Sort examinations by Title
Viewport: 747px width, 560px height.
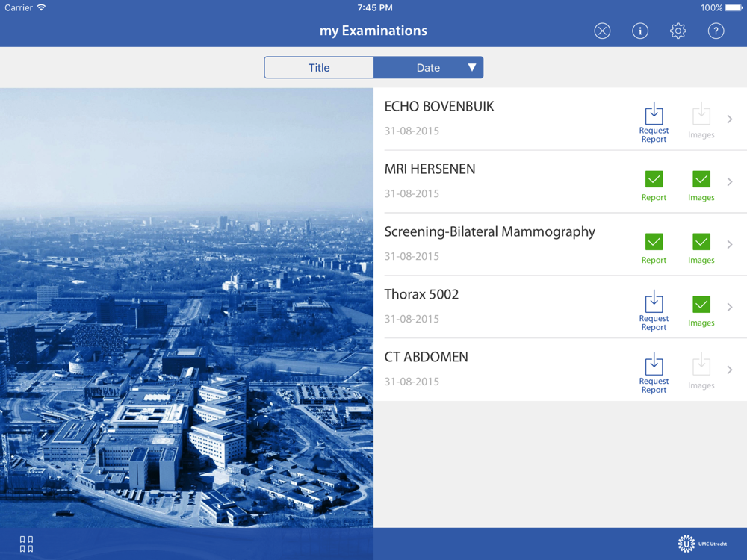pyautogui.click(x=319, y=68)
